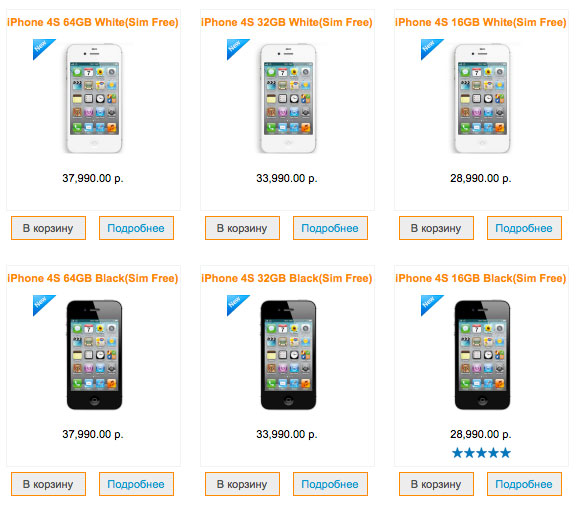Click Подробнее for iPhone 4S 64GB Black
The image size is (581, 508).
tap(136, 484)
